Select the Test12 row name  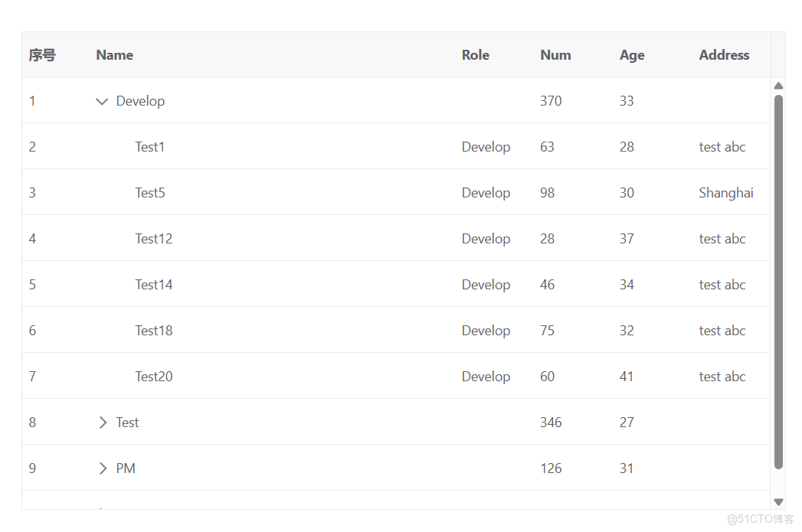click(x=154, y=239)
